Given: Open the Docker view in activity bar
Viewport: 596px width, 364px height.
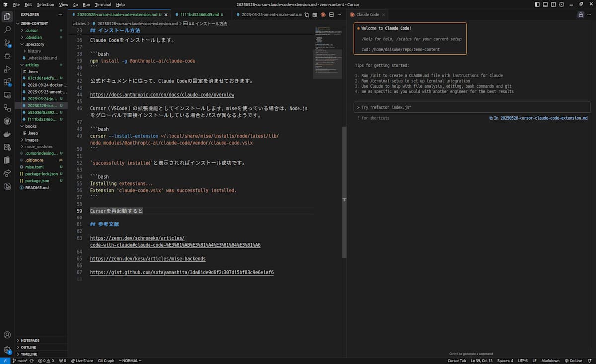Looking at the screenshot, I should 7,134.
